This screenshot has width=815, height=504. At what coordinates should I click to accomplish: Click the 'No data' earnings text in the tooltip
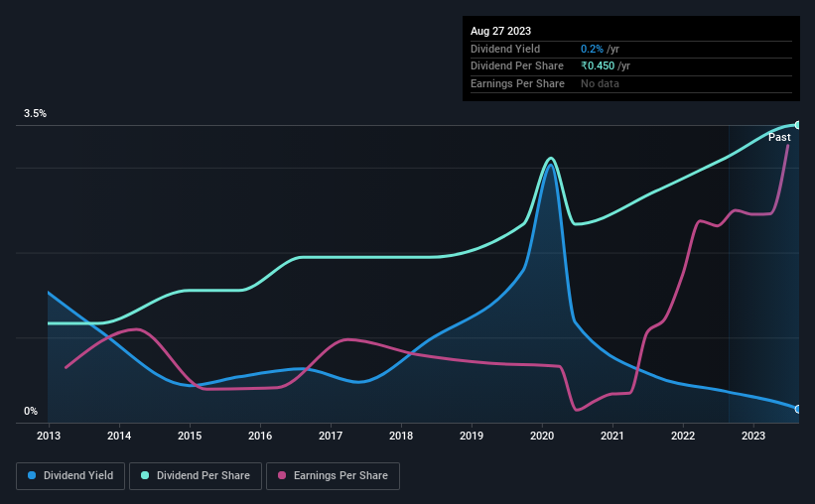pos(601,83)
